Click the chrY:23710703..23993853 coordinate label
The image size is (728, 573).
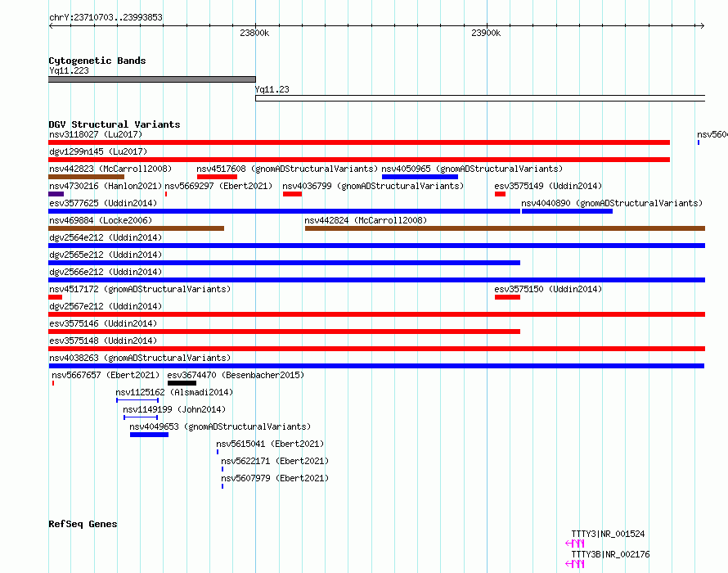(106, 17)
